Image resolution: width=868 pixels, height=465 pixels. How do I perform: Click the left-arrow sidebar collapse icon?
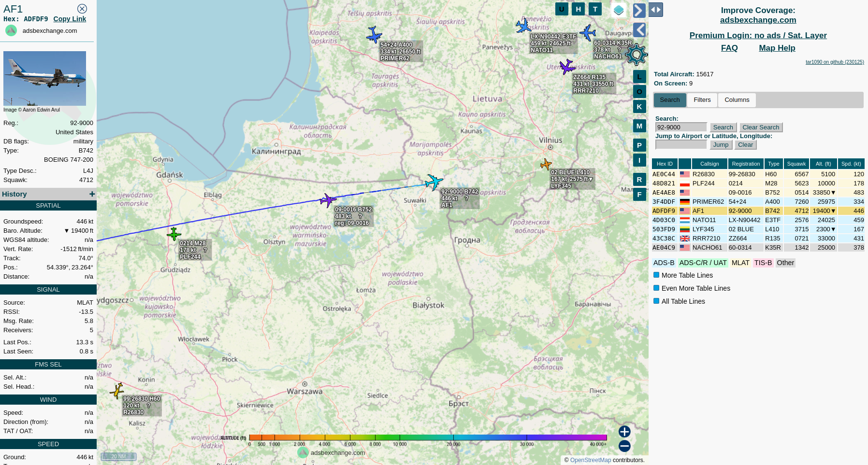coord(639,30)
